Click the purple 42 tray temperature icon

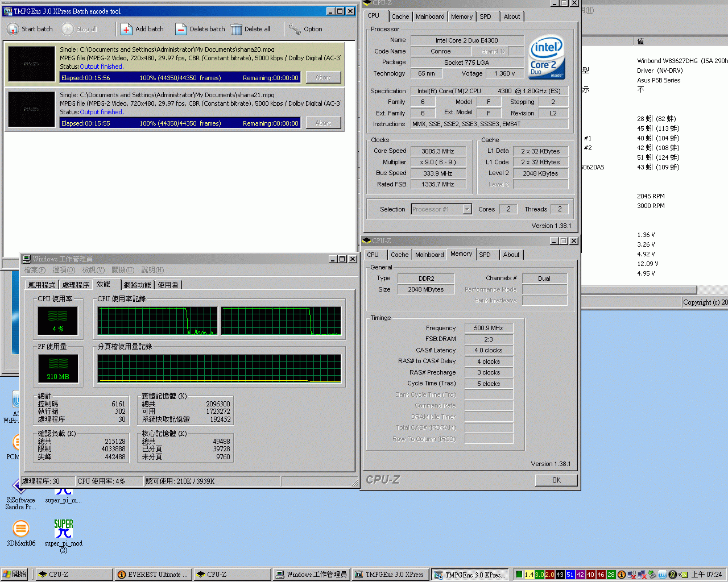click(x=581, y=575)
